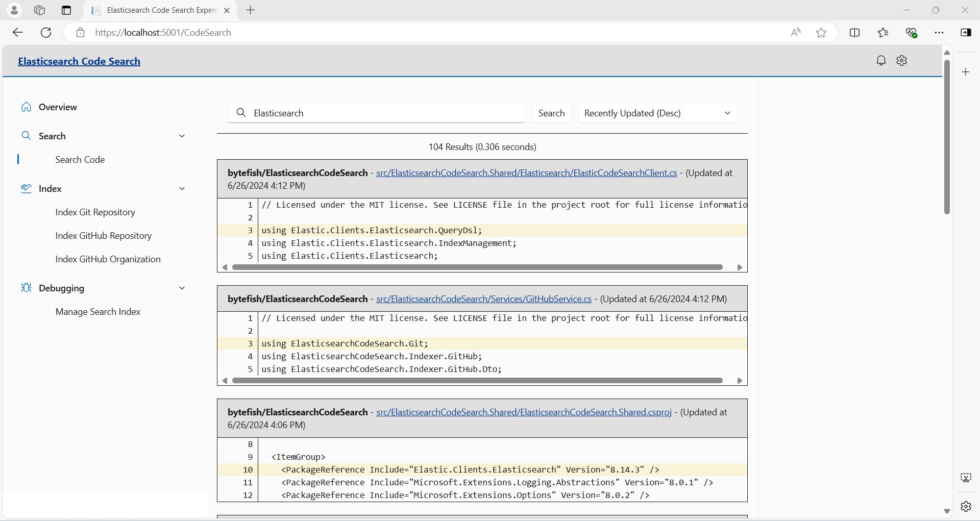Viewport: 980px width, 521px height.
Task: Open the Recently Updated (Desc) sort dropdown
Action: 657,113
